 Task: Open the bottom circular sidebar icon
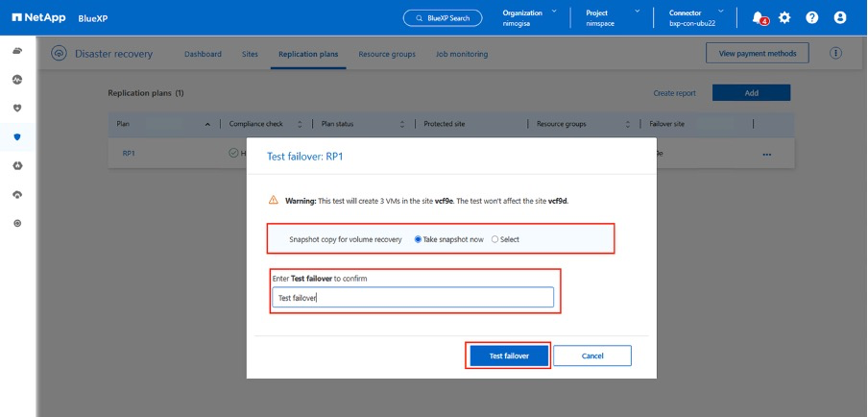[17, 223]
